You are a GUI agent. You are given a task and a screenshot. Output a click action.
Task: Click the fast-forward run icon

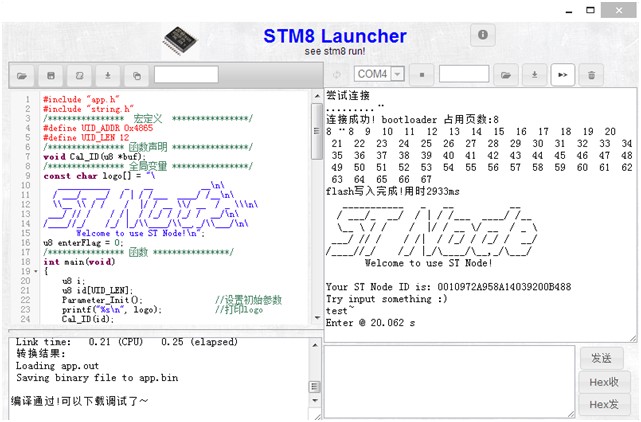pos(563,75)
